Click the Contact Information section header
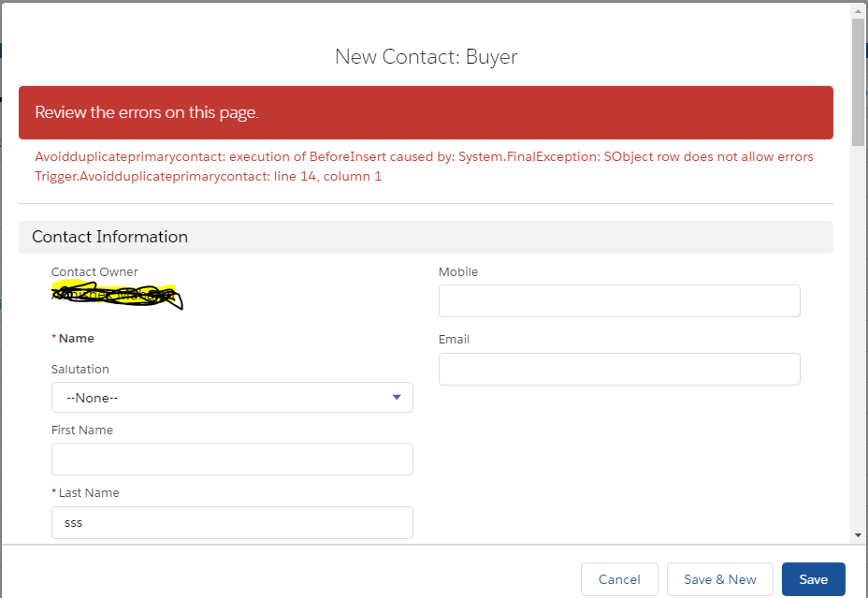Image resolution: width=868 pixels, height=598 pixels. (x=110, y=237)
